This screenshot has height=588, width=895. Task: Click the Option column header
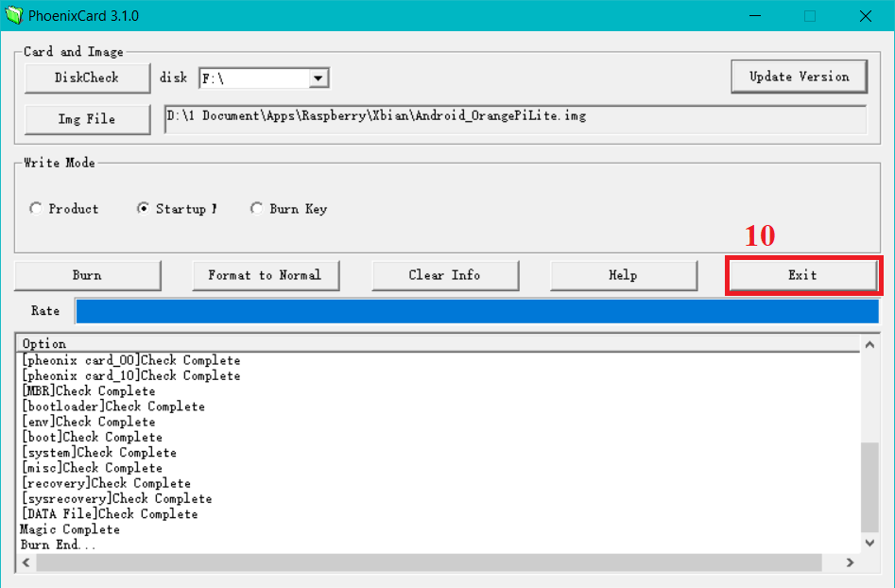[438, 344]
